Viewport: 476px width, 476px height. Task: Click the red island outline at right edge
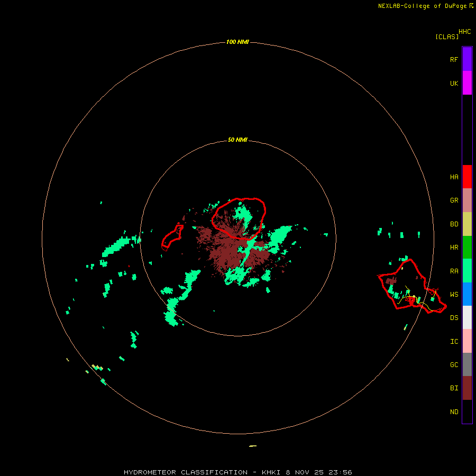(x=412, y=286)
